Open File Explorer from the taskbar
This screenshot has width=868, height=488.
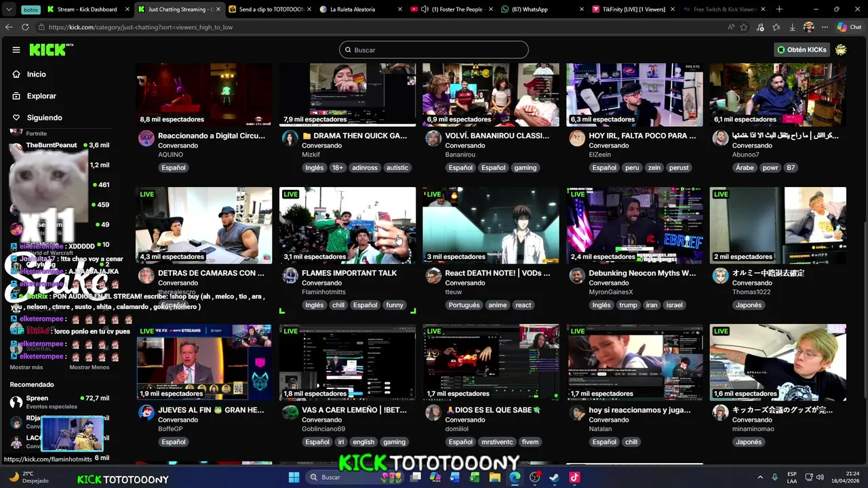495,477
